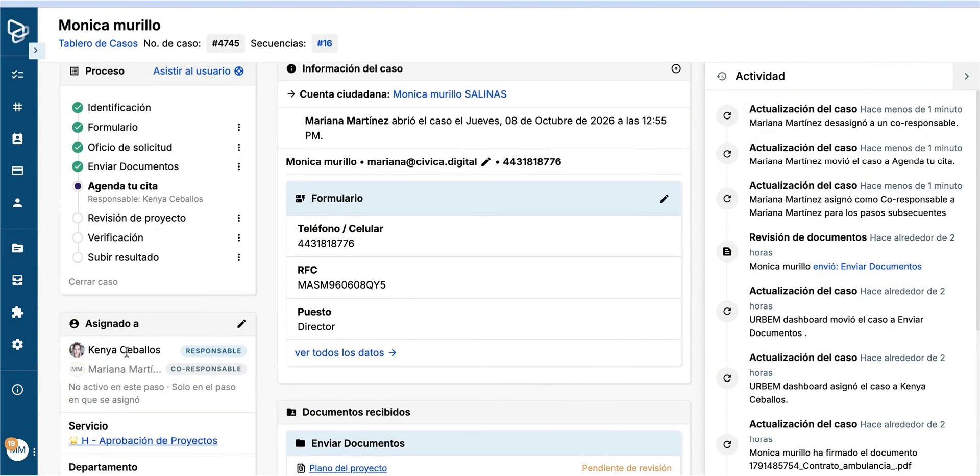980x476 pixels.
Task: Open options menu for Verificación step
Action: (x=239, y=237)
